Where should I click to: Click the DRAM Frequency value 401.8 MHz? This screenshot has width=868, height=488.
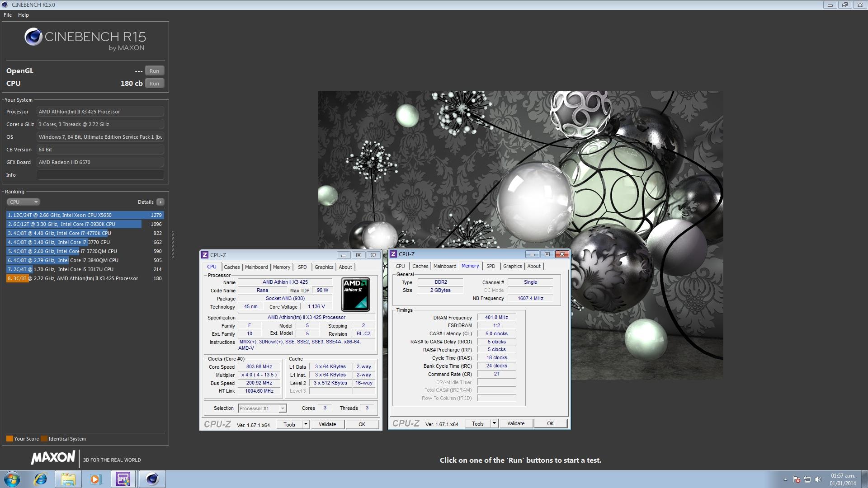(496, 318)
